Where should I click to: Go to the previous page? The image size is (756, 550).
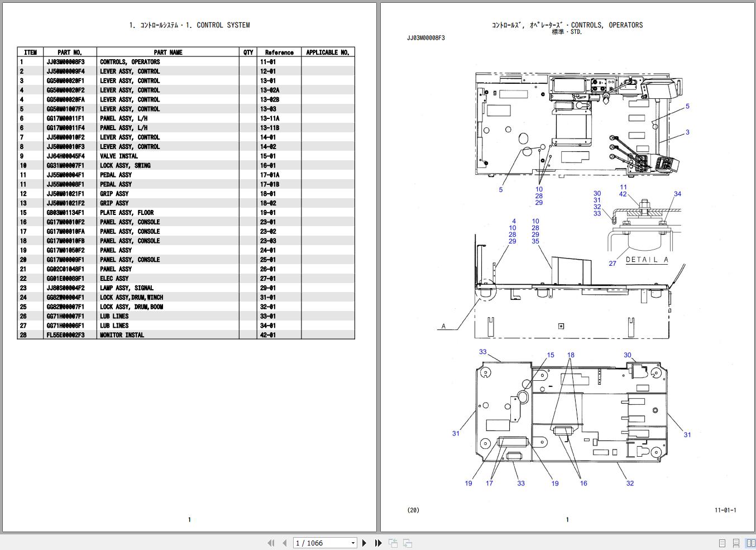285,543
